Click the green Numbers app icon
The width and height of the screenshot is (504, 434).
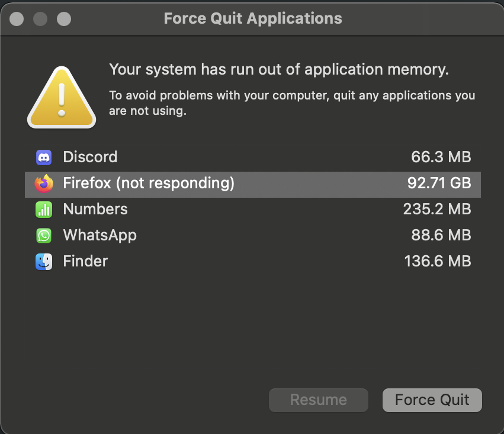[x=44, y=210]
